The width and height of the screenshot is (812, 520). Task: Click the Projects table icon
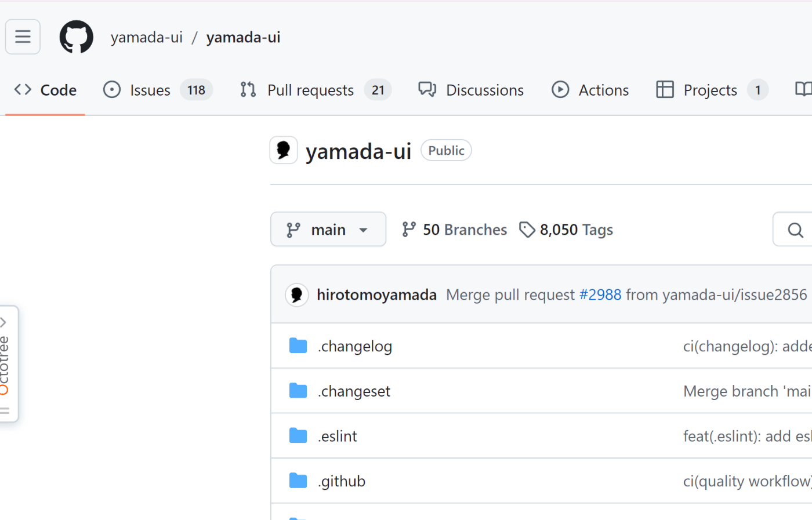click(665, 89)
